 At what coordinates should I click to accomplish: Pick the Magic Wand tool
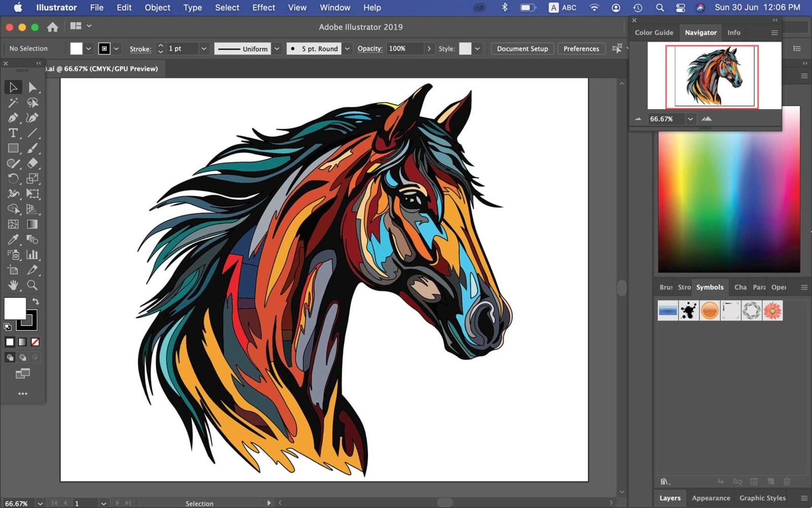[x=13, y=103]
